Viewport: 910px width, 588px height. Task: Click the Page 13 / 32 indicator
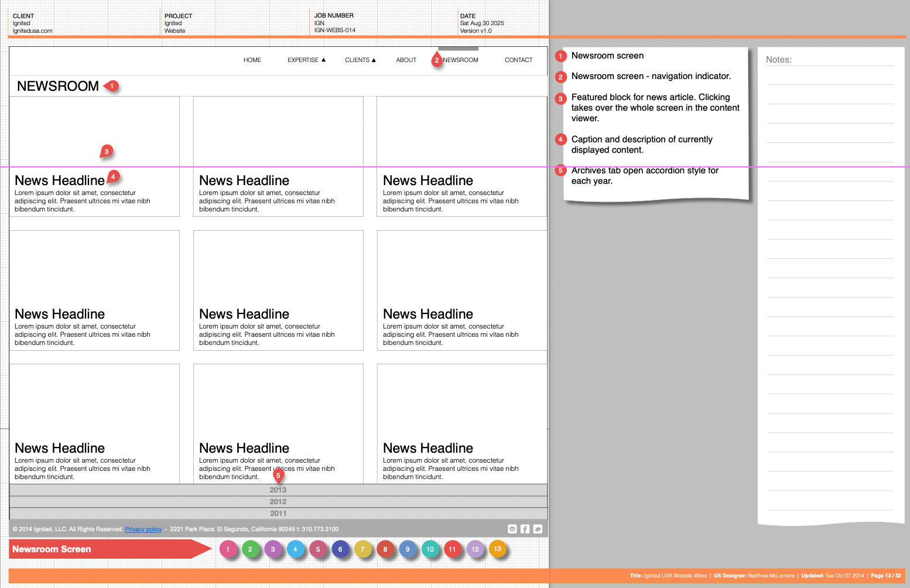pos(886,576)
